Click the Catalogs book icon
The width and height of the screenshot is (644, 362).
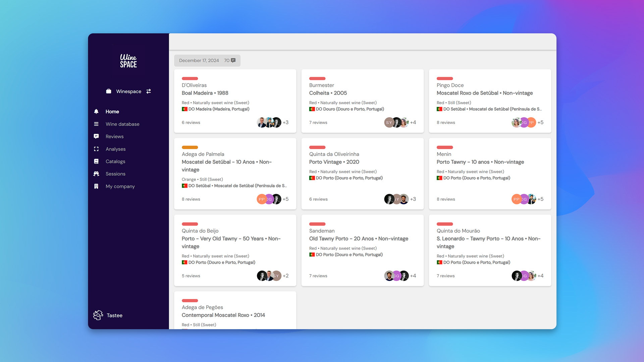tap(96, 161)
